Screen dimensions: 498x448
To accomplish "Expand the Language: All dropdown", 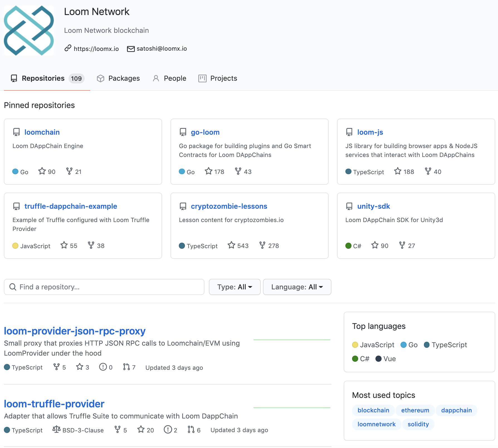I will [x=297, y=287].
